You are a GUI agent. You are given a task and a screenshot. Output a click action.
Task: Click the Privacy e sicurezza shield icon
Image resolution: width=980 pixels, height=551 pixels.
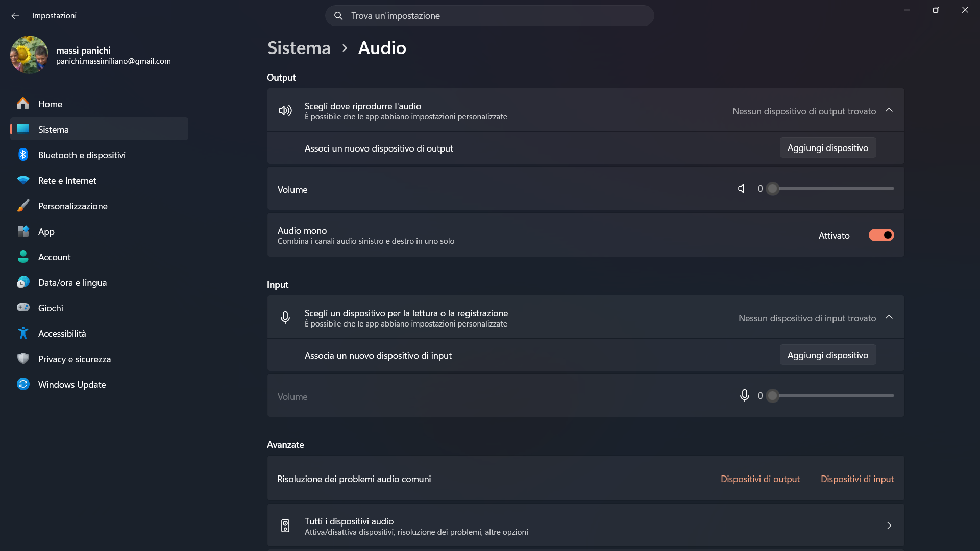pos(23,359)
